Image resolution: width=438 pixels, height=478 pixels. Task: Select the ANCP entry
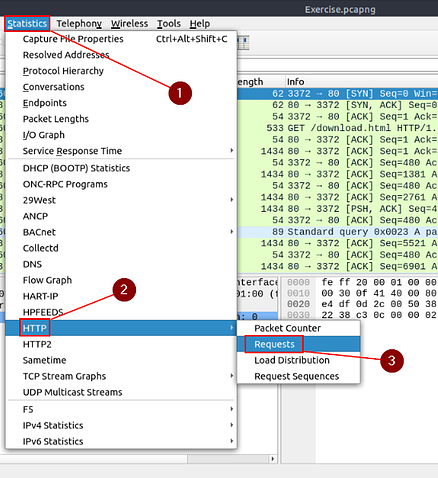click(x=121, y=216)
